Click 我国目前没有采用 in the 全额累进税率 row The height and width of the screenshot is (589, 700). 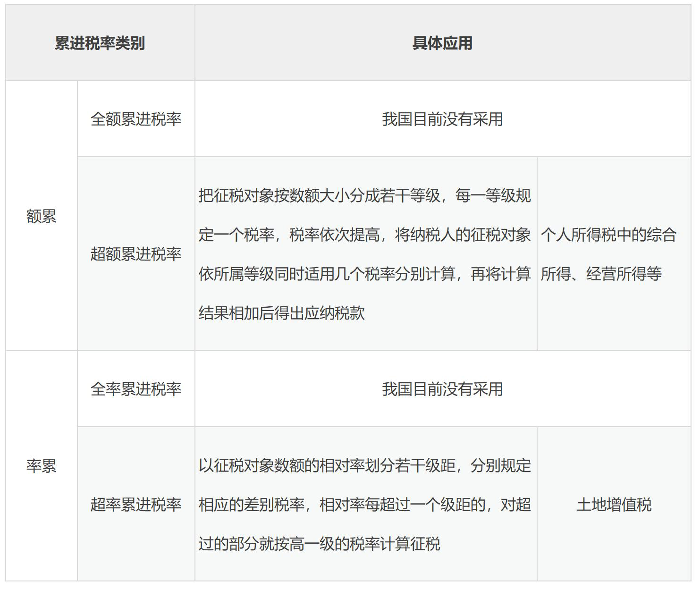point(442,119)
